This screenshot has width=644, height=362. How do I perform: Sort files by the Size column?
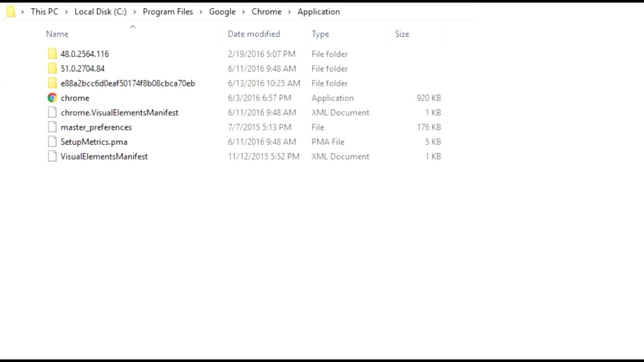coord(402,34)
